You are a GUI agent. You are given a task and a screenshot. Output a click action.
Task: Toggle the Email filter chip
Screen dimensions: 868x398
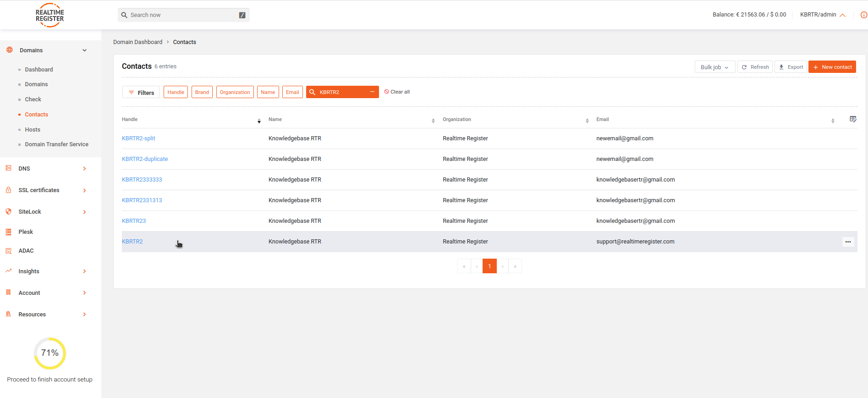(x=292, y=92)
